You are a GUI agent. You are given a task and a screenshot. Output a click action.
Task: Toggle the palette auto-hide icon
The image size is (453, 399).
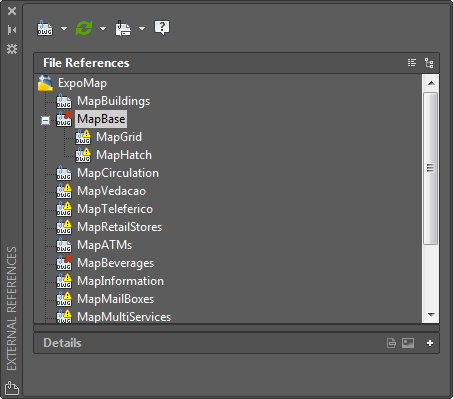(x=12, y=30)
